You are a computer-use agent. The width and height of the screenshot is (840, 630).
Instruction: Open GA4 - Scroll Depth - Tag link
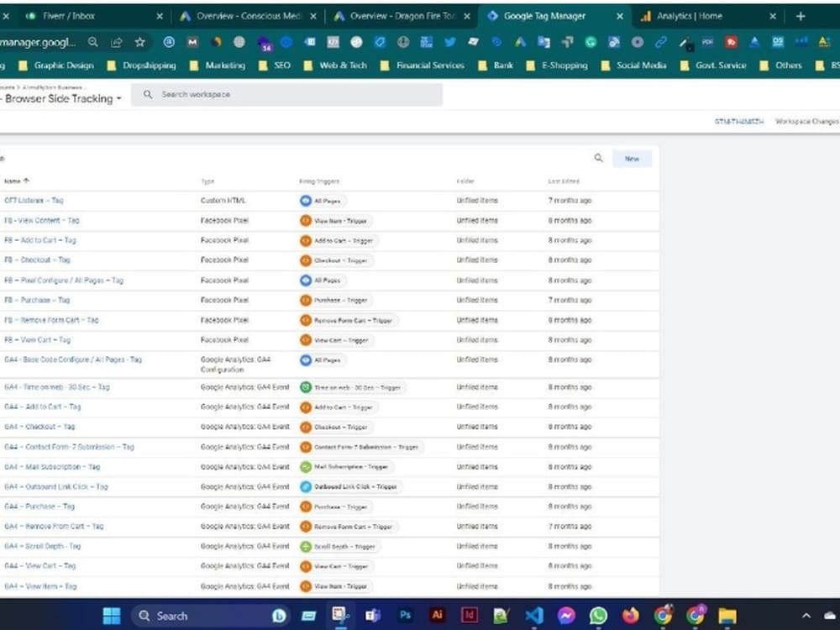(x=42, y=546)
